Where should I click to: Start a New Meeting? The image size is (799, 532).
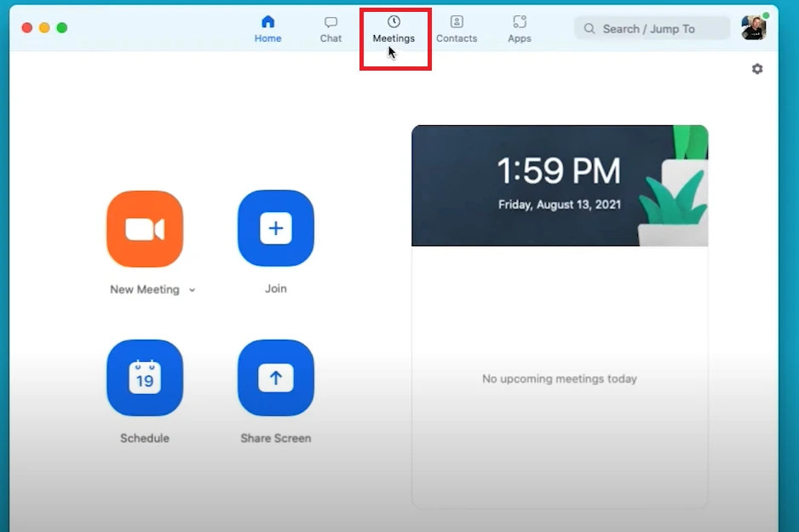coord(145,228)
